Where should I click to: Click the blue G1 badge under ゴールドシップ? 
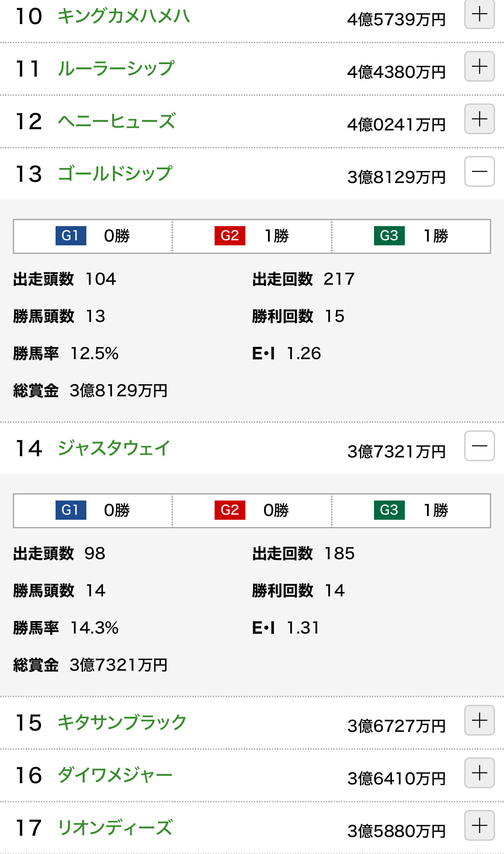click(71, 236)
